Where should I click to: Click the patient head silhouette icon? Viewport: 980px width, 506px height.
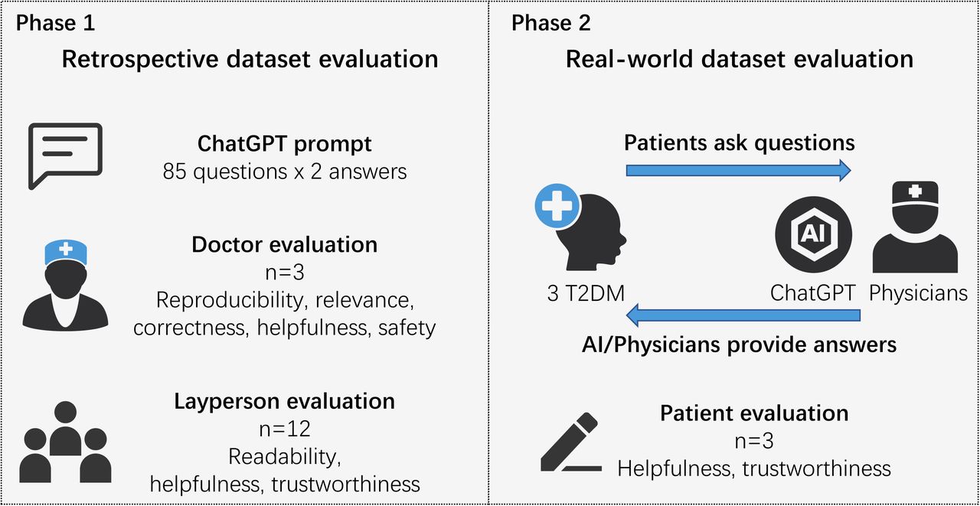(x=583, y=230)
